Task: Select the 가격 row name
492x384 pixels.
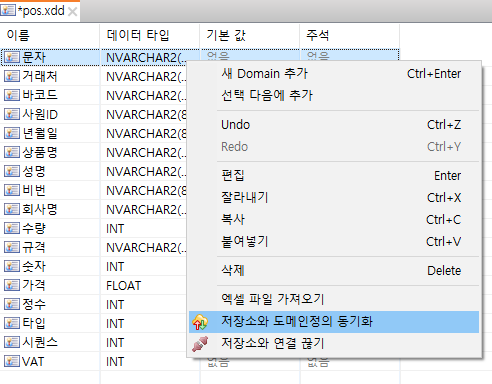Action: pos(34,285)
